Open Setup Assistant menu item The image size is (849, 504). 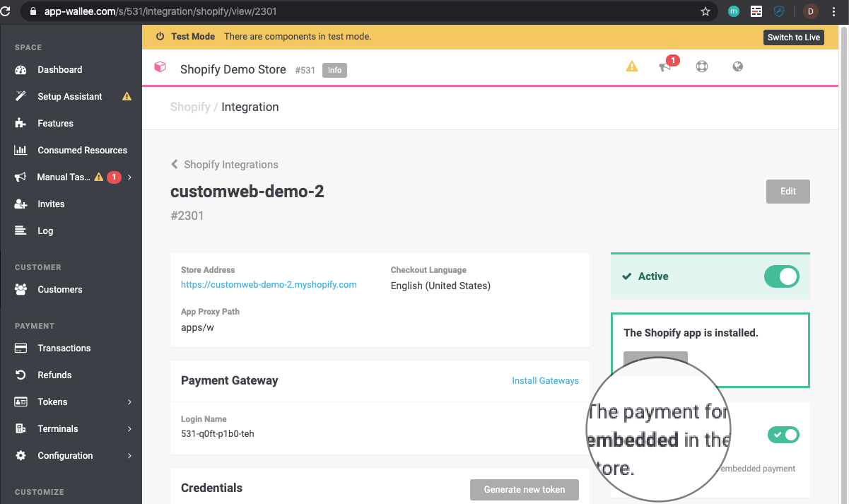coord(70,97)
